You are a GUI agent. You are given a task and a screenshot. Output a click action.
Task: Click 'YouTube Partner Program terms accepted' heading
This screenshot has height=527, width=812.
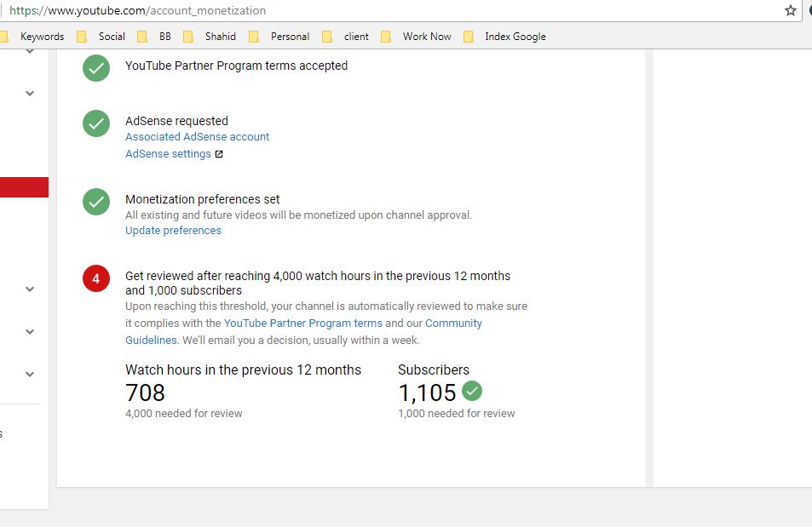[x=237, y=66]
